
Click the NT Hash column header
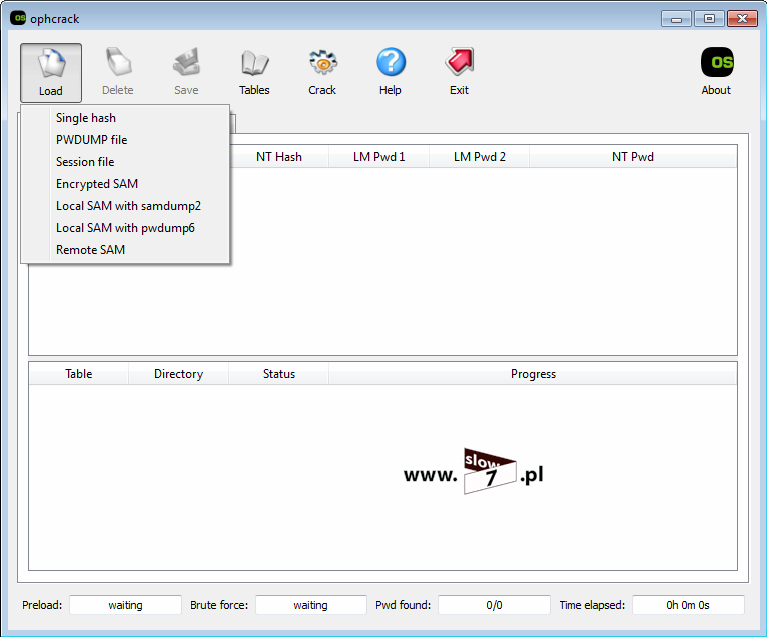pos(279,157)
